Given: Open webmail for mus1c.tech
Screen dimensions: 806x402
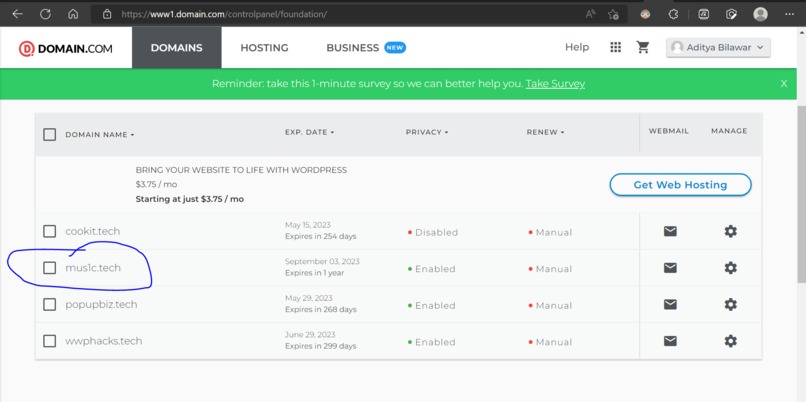Looking at the screenshot, I should tap(670, 268).
